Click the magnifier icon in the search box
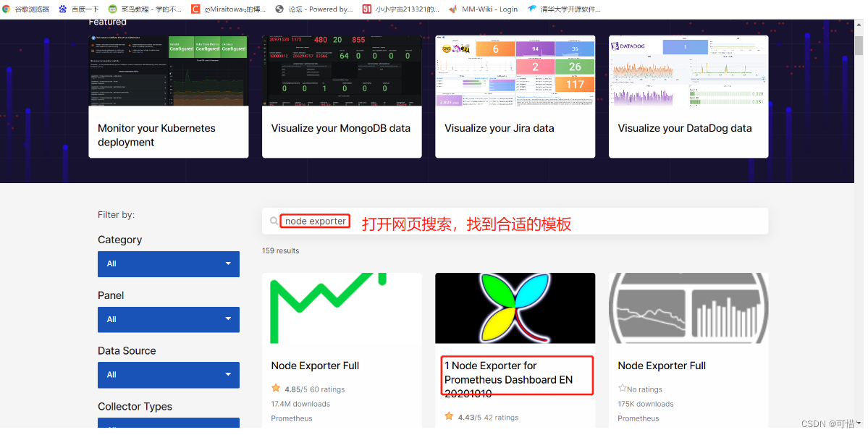The height and width of the screenshot is (435, 868). point(274,221)
